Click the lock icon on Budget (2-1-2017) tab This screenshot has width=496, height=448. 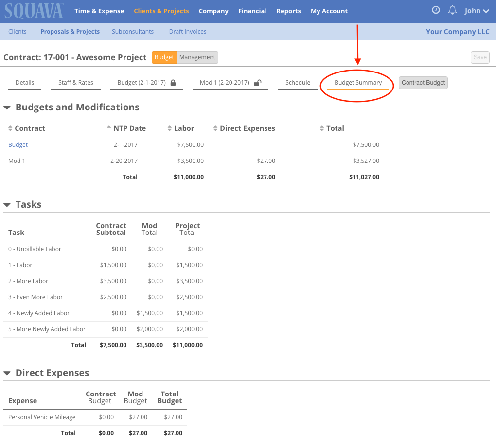coord(174,82)
